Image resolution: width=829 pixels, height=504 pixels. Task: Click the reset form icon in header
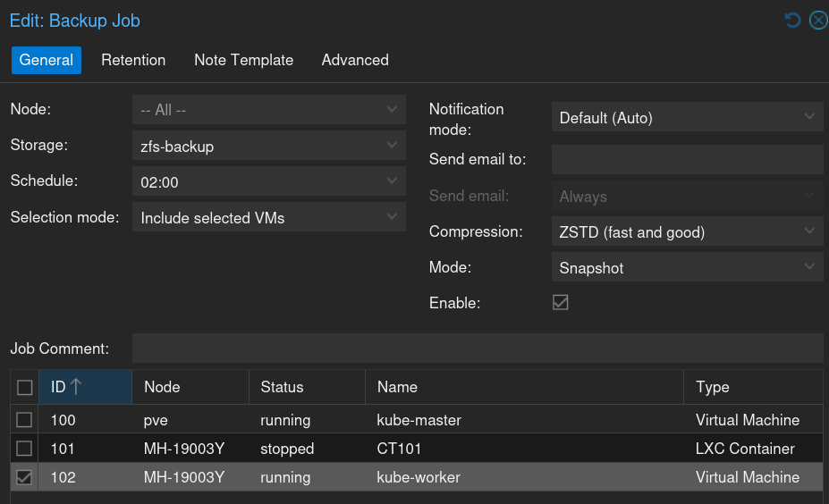(792, 21)
